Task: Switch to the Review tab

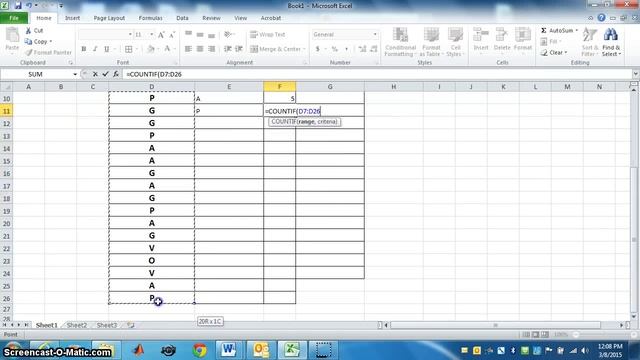Action: (x=211, y=18)
